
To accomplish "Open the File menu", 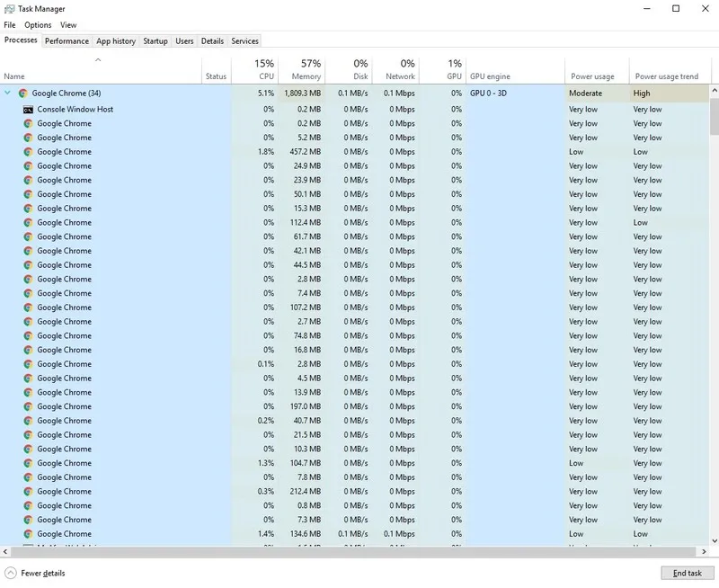I will (10, 25).
